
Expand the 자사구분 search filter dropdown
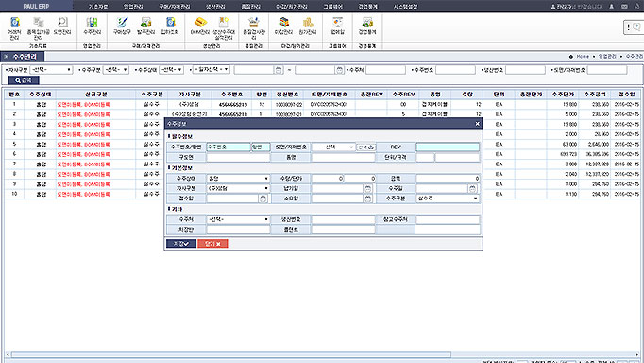[52, 70]
